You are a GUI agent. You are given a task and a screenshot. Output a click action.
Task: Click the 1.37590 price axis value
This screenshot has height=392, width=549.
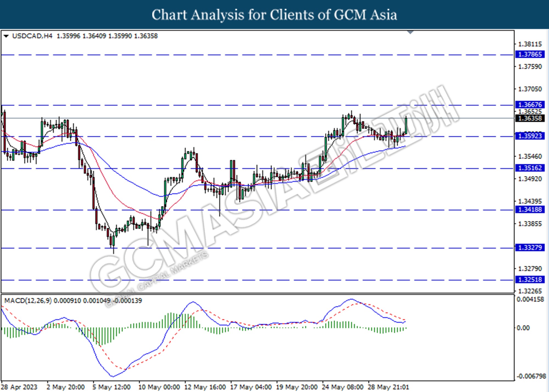click(530, 67)
